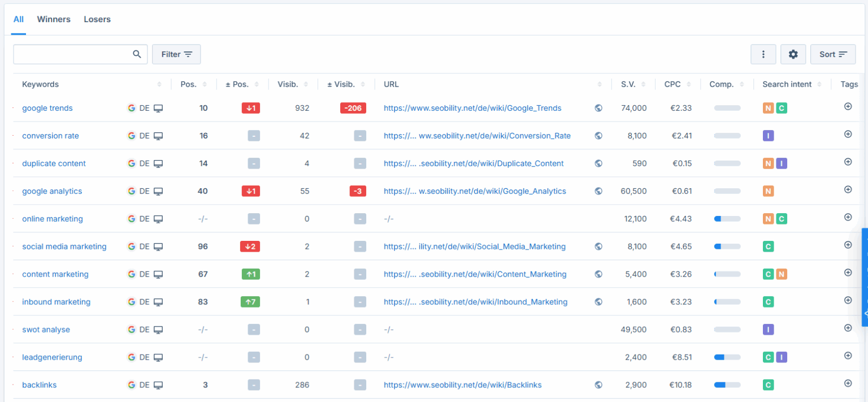The width and height of the screenshot is (868, 402).
Task: Click the plus tag icon for swot analyse
Action: pyautogui.click(x=848, y=328)
